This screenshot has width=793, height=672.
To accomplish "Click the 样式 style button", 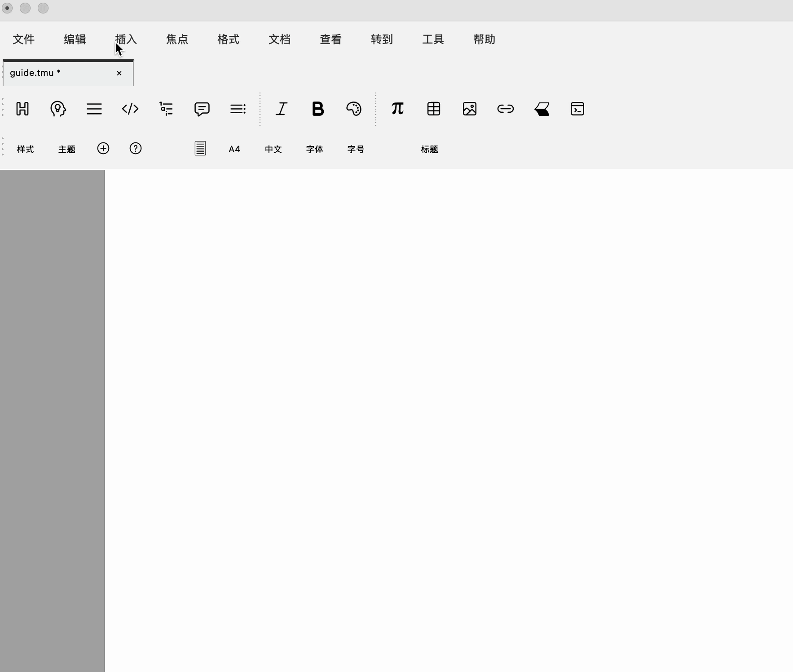I will coord(26,149).
